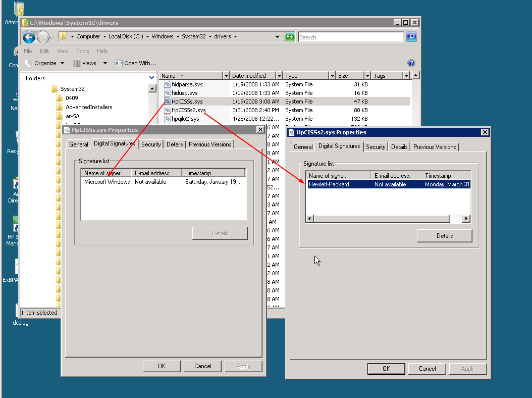Click Details button in HpCISSs2.sys Properties
The width and height of the screenshot is (532, 398).
[x=445, y=236]
